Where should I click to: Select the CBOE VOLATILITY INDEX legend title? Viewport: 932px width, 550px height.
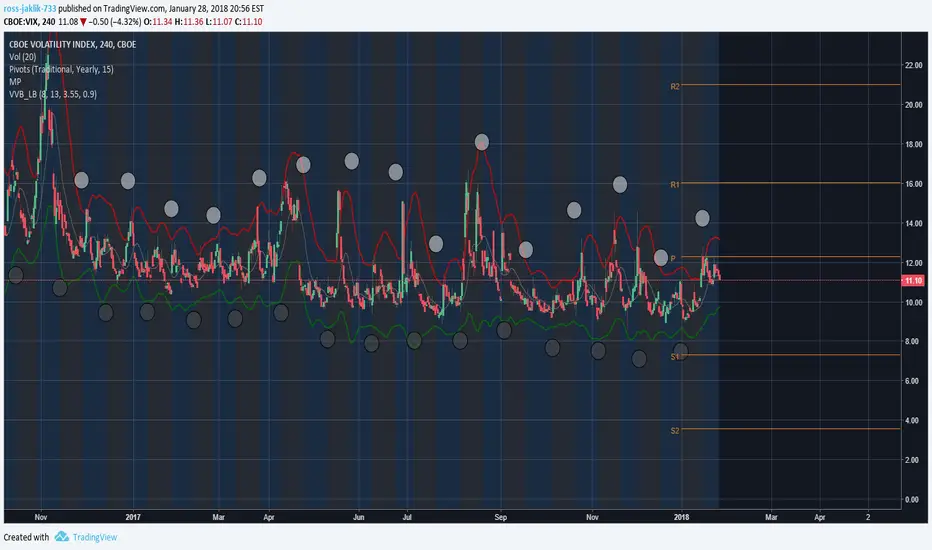click(x=73, y=44)
